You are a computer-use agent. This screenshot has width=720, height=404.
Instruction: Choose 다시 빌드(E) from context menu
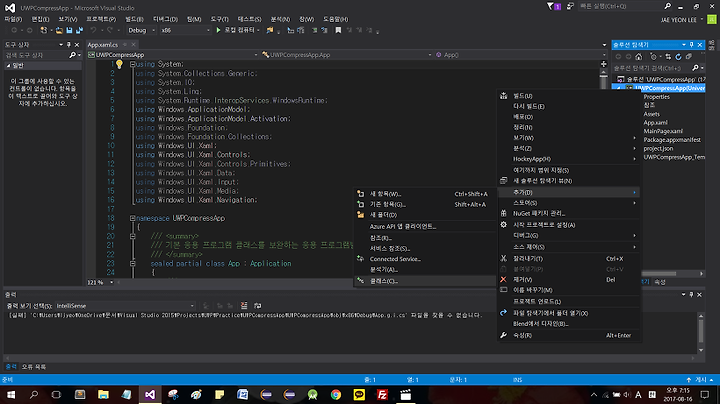(x=569, y=107)
